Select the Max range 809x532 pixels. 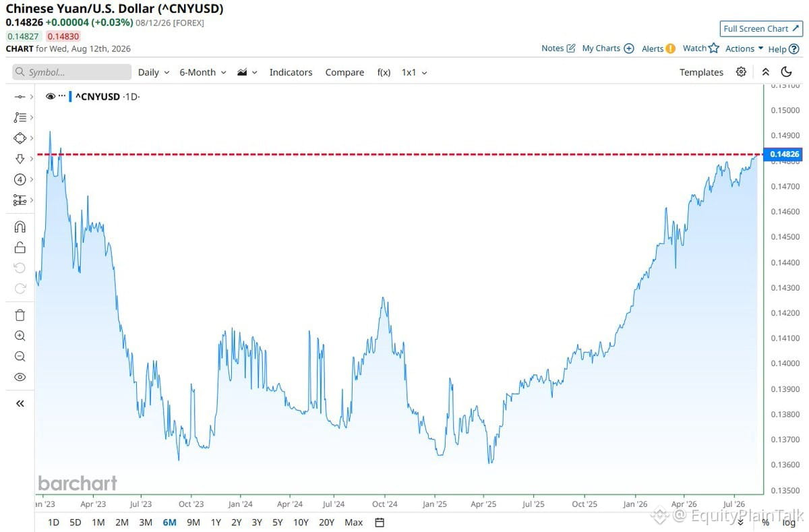coord(353,522)
